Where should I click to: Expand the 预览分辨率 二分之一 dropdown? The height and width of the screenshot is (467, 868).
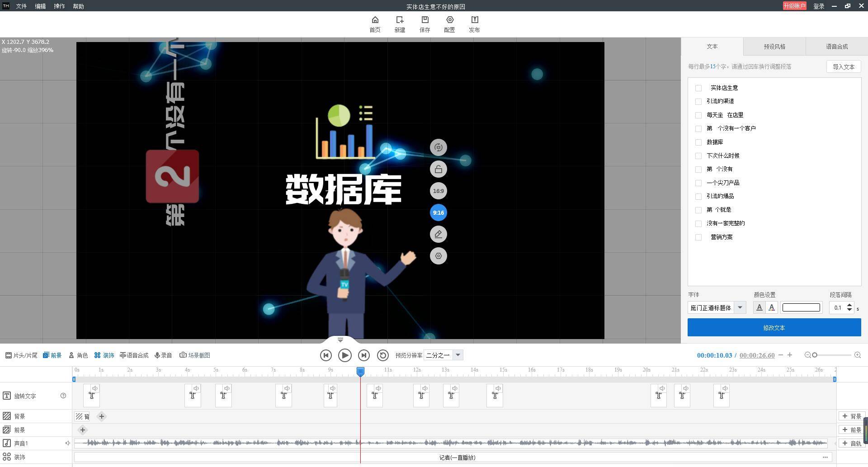[458, 355]
